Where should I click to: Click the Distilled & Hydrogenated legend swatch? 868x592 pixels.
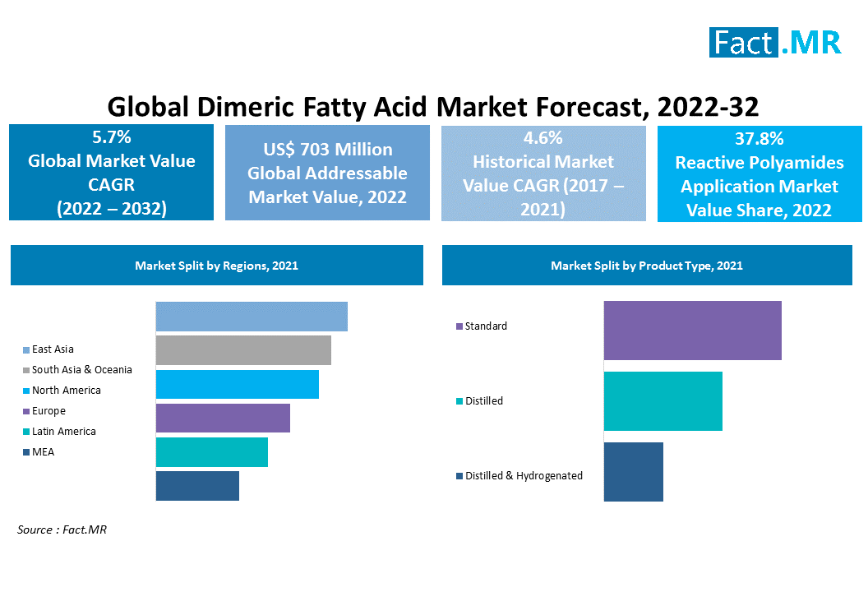pyautogui.click(x=459, y=476)
